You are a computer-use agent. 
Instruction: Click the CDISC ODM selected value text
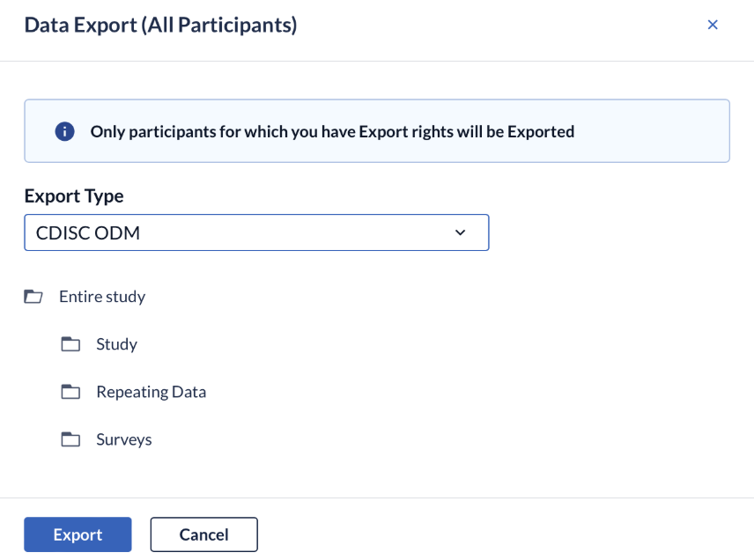(x=88, y=233)
